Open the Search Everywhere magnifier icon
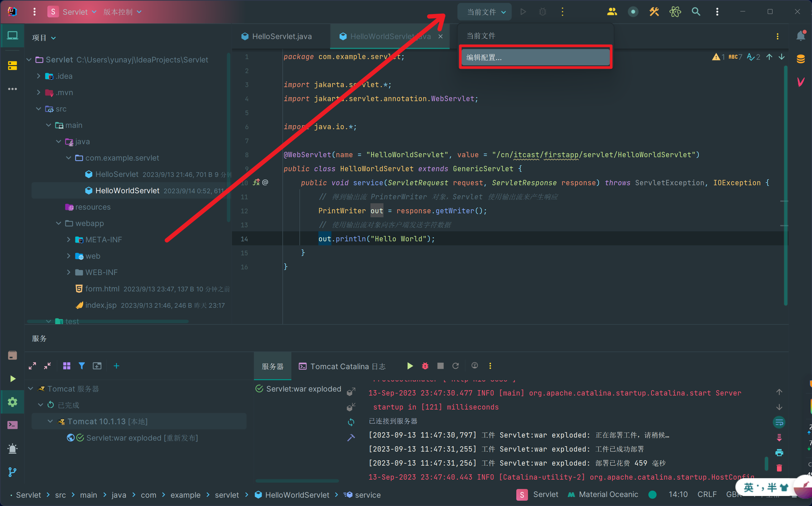 pos(696,12)
